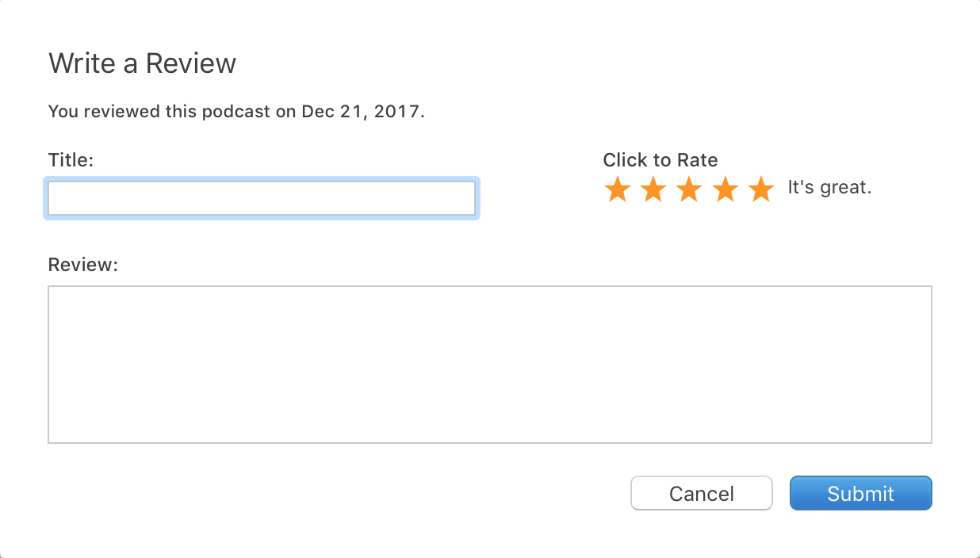Submit the podcast review
The width and height of the screenshot is (980, 558).
861,493
